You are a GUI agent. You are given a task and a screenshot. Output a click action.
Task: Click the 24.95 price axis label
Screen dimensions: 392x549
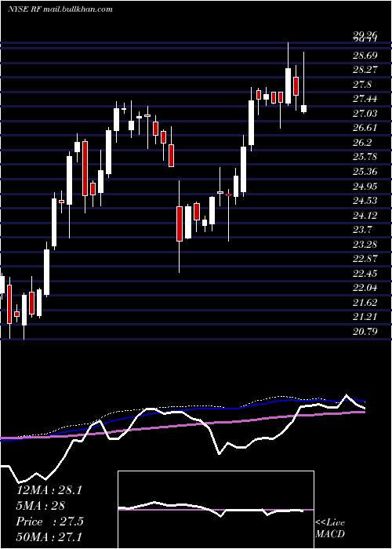pos(365,187)
